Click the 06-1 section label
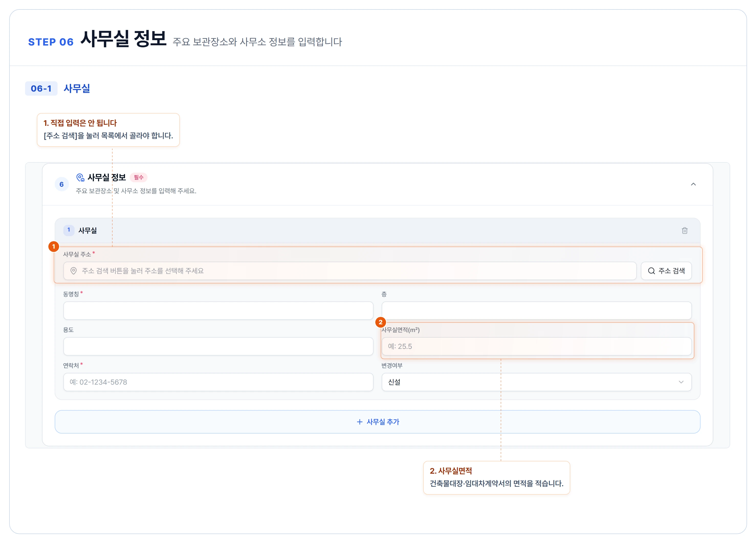The width and height of the screenshot is (756, 543). pos(41,88)
